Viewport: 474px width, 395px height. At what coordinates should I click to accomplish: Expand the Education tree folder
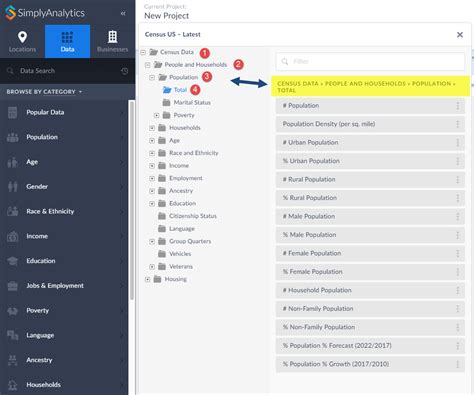pyautogui.click(x=152, y=203)
